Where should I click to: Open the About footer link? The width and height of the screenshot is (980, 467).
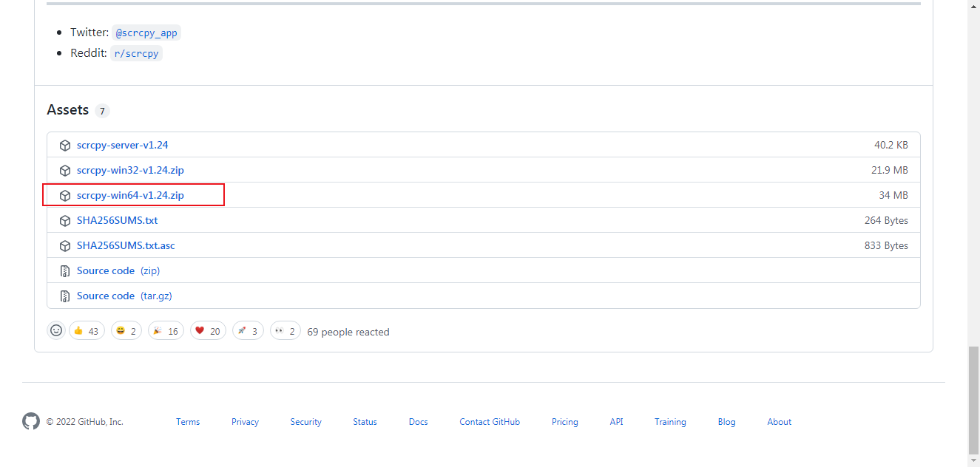click(779, 422)
